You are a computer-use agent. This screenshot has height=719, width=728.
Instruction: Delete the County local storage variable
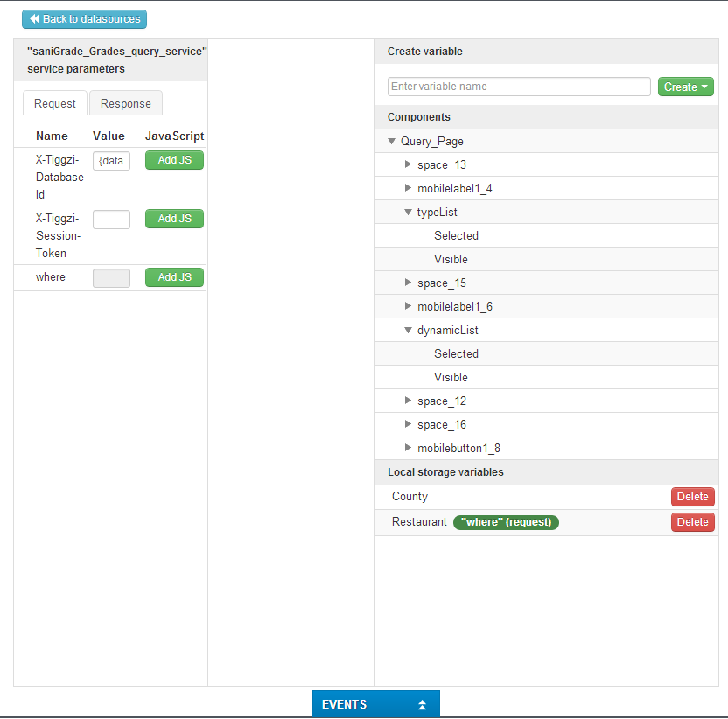point(692,497)
